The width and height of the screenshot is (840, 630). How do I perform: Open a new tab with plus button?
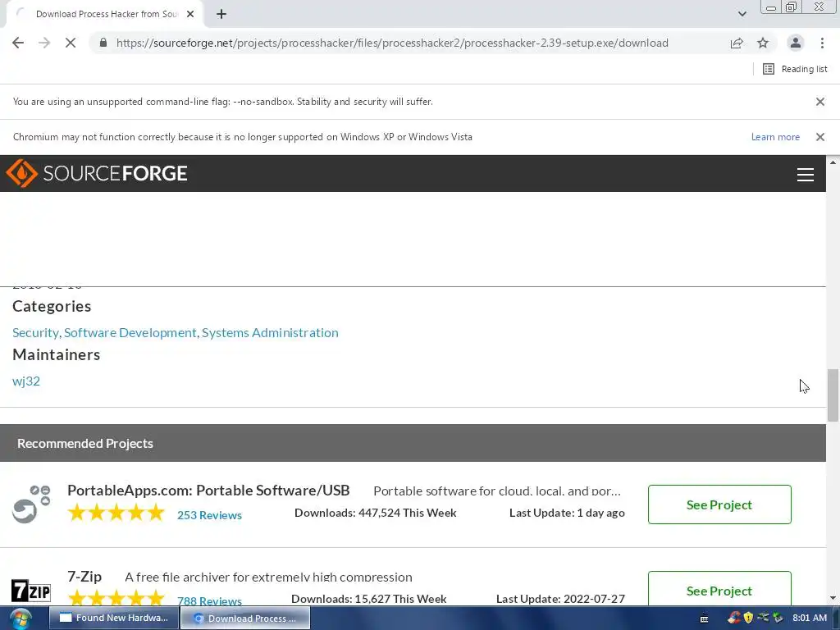(221, 14)
